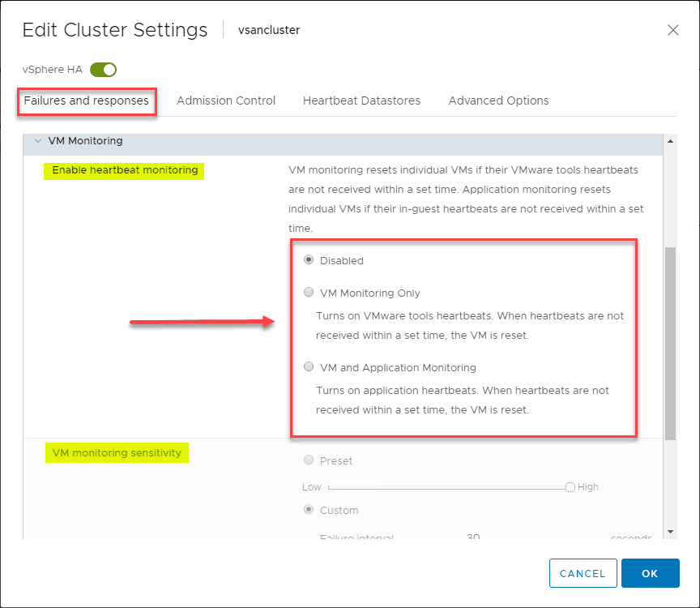The image size is (700, 608).
Task: Select VM and Application Monitoring
Action: coord(308,366)
